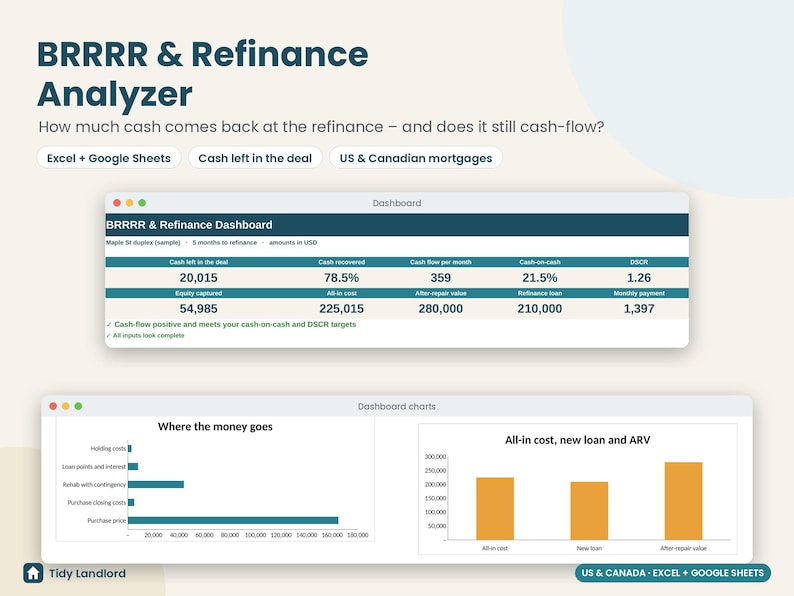794x596 pixels.
Task: Select the Excel + Google Sheets pill
Action: [x=109, y=157]
